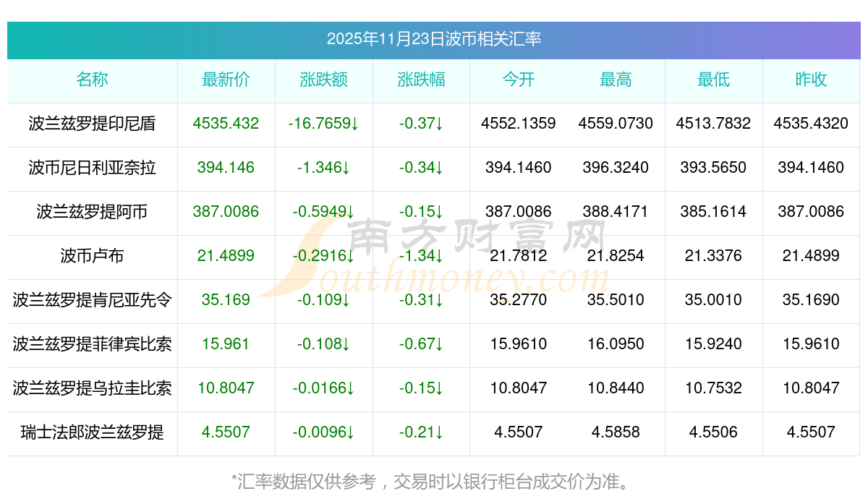The height and width of the screenshot is (504, 868).
Task: Open the 波兰兹罗提印尼盾 row name
Action: pyautogui.click(x=92, y=124)
